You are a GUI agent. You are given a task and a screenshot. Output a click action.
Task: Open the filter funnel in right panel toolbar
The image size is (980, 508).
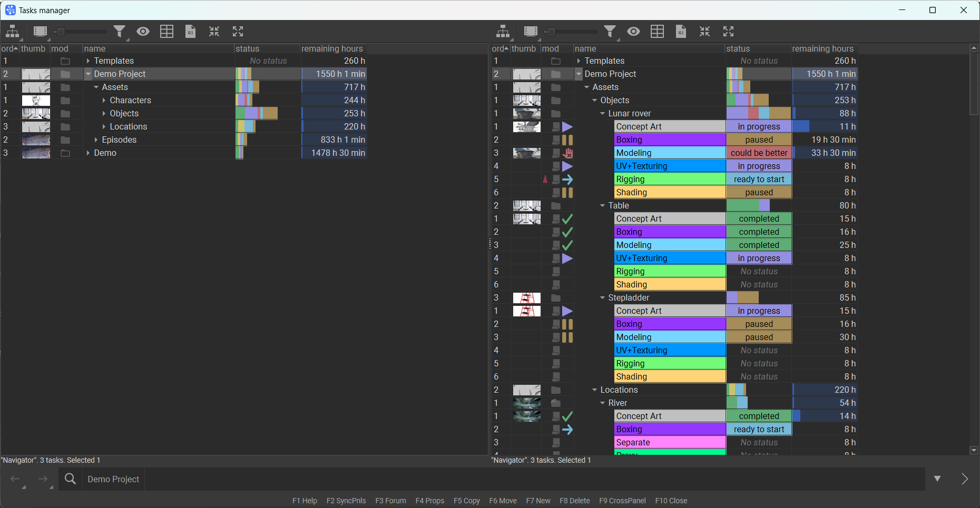point(610,32)
